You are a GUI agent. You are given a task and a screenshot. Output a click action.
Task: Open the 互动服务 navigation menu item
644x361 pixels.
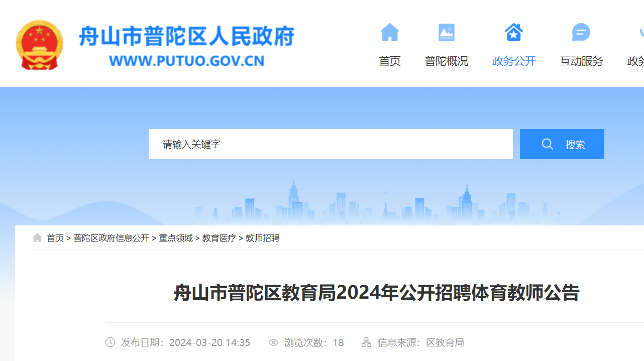point(581,61)
